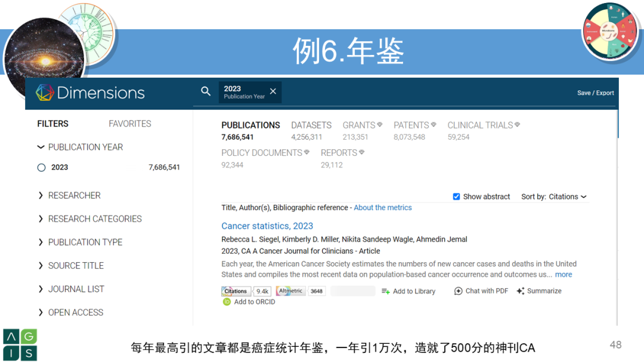Click the search magnifier icon
The height and width of the screenshot is (363, 644).
coord(206,91)
